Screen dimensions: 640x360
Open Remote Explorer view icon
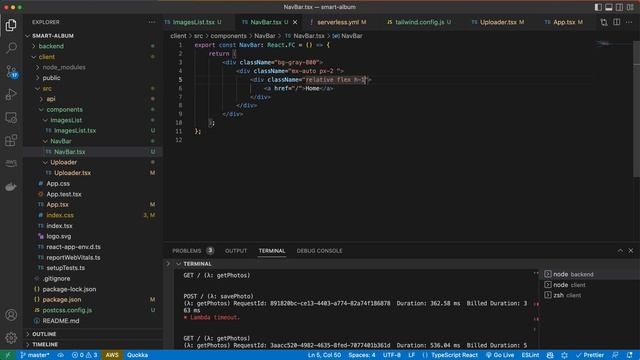coord(11,118)
